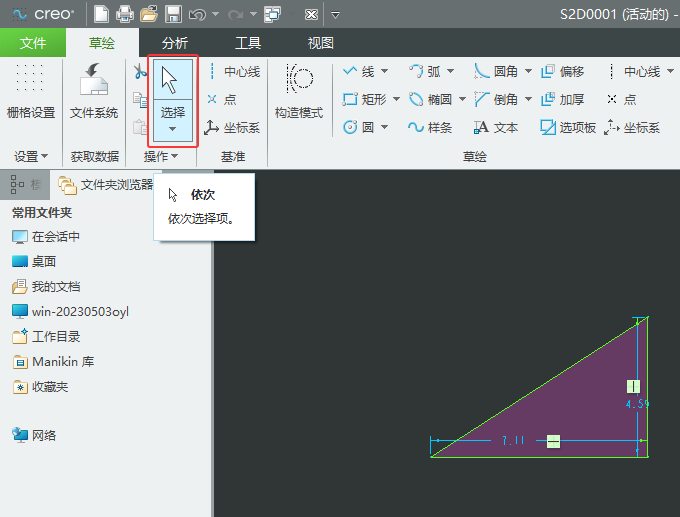Screen dimensions: 680x517
Task: Expand the 椭圆 dropdown arrow
Action: pyautogui.click(x=463, y=100)
